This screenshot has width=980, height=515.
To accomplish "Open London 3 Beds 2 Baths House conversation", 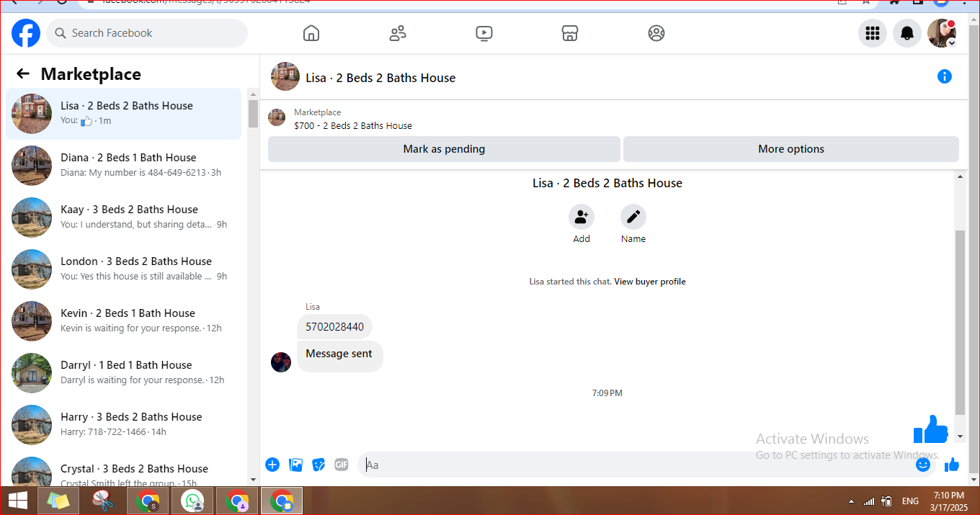I will (x=124, y=269).
